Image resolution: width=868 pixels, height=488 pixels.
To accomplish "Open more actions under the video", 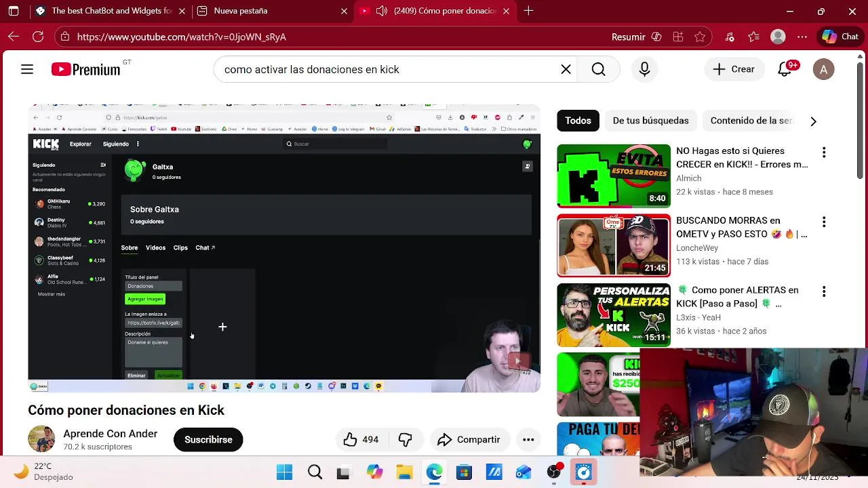I will click(x=528, y=440).
